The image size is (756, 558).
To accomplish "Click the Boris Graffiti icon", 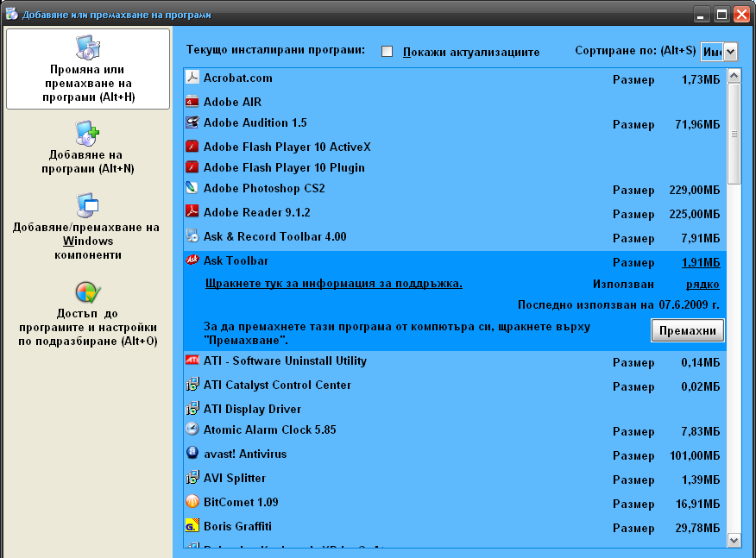I will click(192, 526).
